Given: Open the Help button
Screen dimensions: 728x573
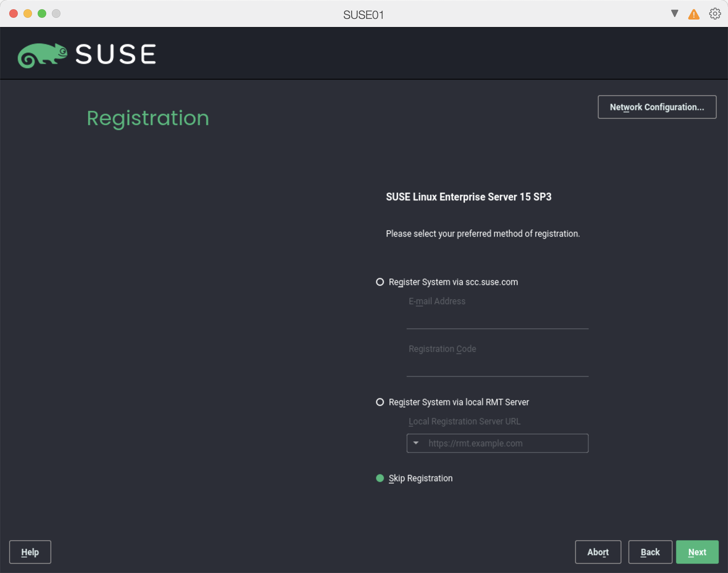Looking at the screenshot, I should [30, 552].
